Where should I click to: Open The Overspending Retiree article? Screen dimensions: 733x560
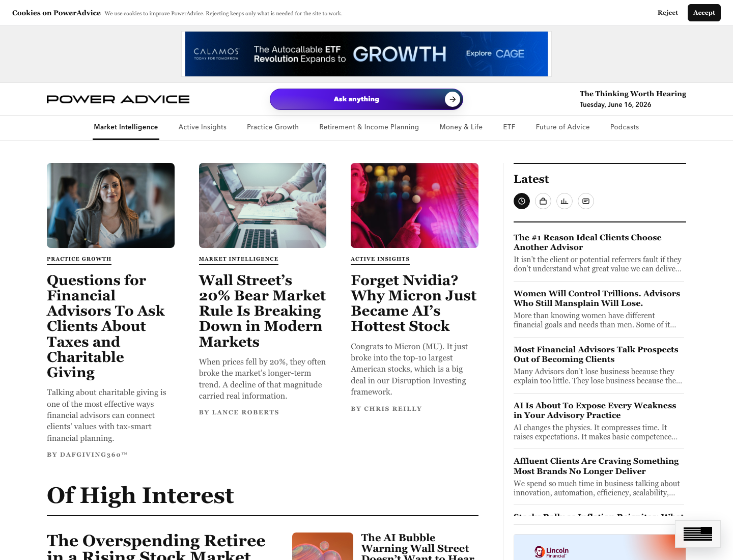(x=156, y=546)
